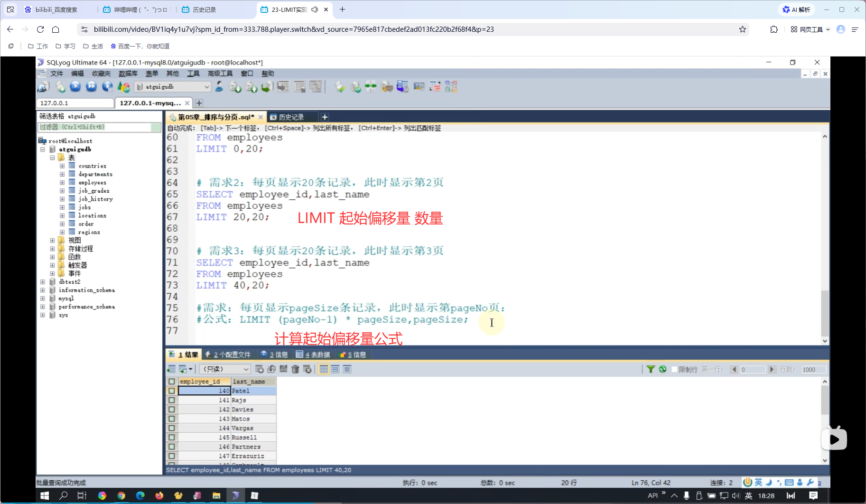This screenshot has width=866, height=504.
Task: Open the Database menu (数据库)
Action: [x=128, y=74]
